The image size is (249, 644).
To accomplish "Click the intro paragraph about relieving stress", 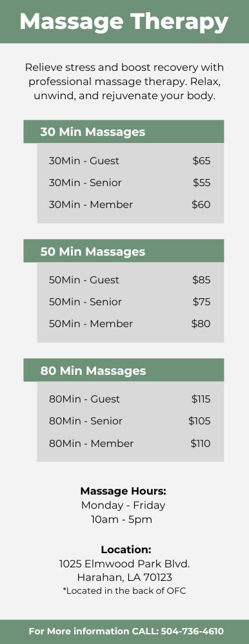I will pos(124,82).
